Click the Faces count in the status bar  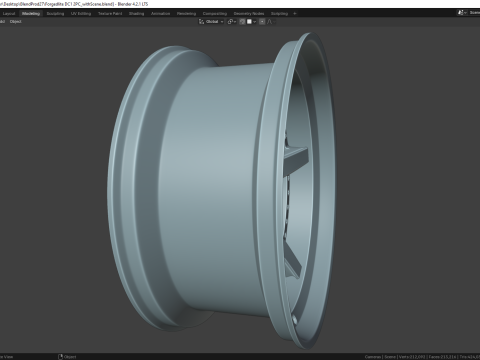(442, 357)
